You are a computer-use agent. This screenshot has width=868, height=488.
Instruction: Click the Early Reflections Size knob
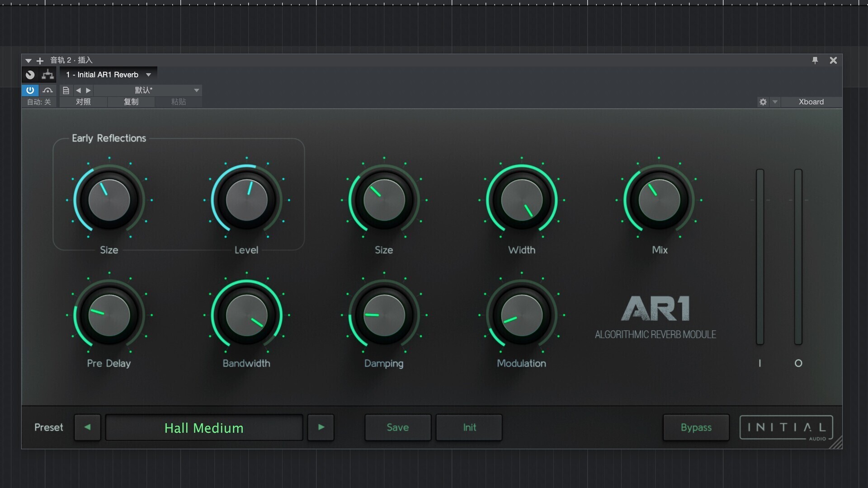pos(109,200)
